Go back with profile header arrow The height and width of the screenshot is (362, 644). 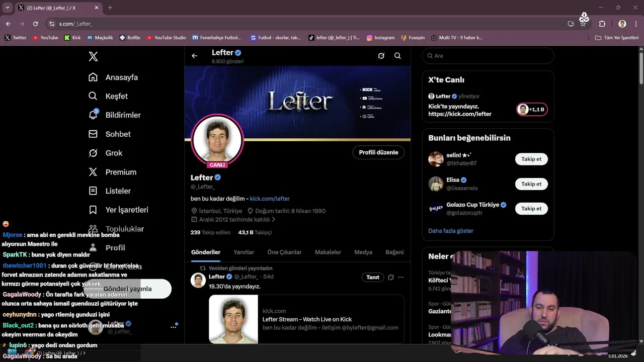[195, 56]
